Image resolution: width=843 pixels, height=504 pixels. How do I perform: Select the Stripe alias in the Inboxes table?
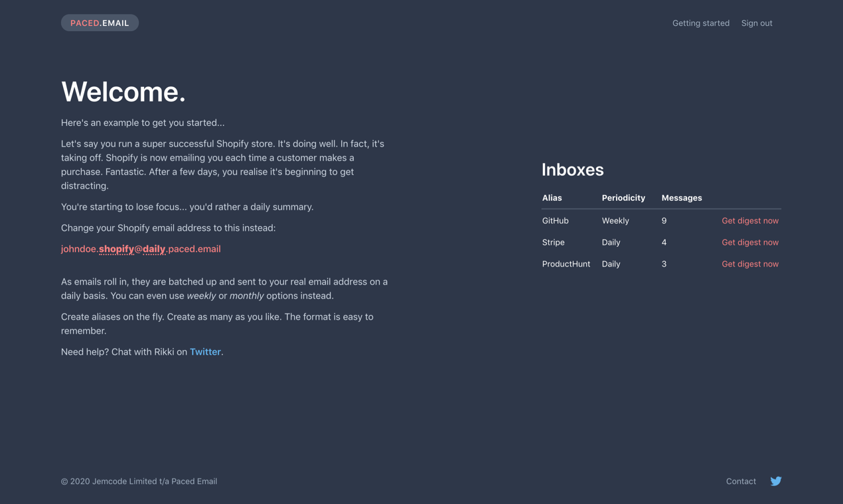(x=553, y=242)
